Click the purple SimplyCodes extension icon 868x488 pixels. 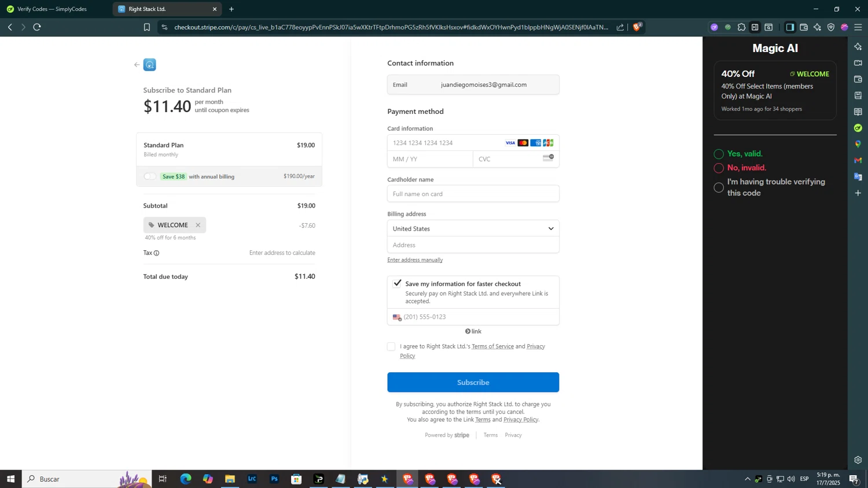pyautogui.click(x=714, y=27)
